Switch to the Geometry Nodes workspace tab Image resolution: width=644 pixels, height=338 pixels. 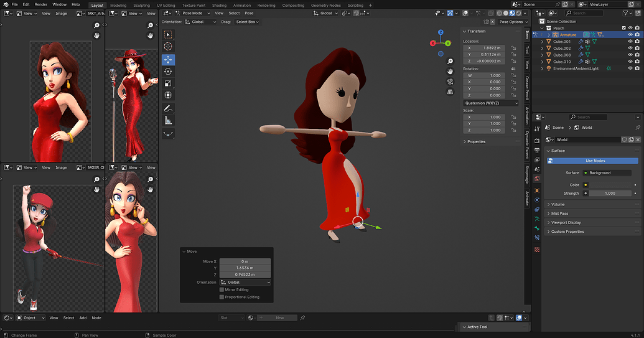325,6
